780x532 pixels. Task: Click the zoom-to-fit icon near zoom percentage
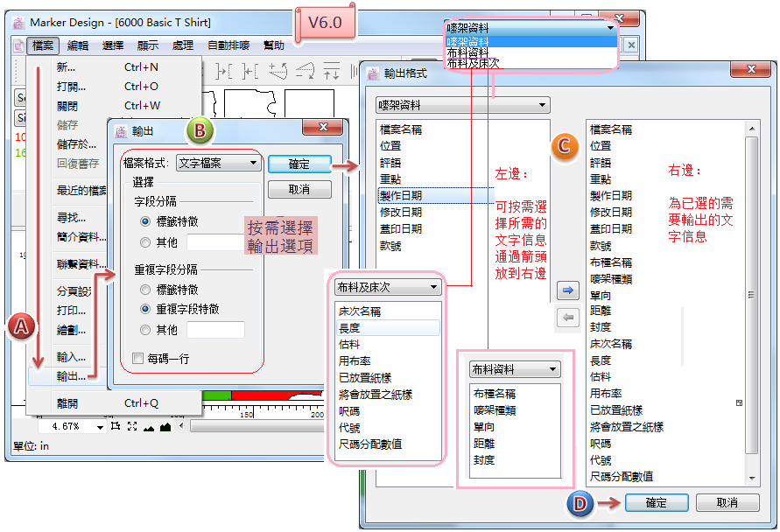pyautogui.click(x=116, y=426)
